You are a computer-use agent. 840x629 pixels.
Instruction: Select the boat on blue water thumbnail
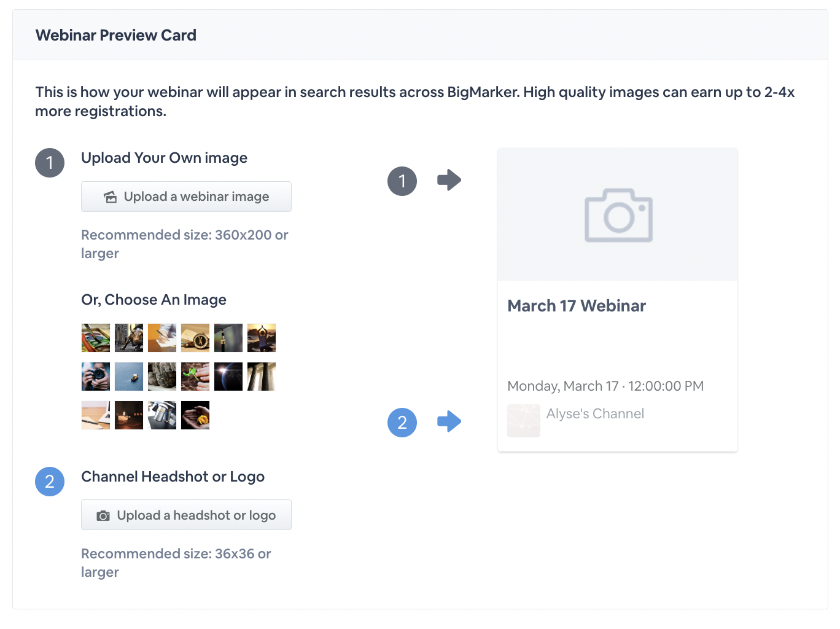point(128,377)
